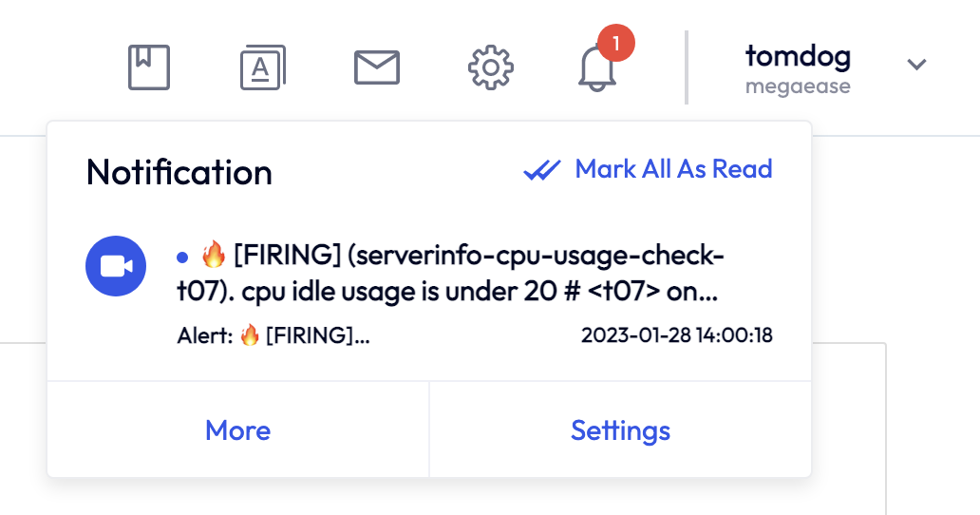Click the 'Alert: [FIRING]...' subtitle text
The height and width of the screenshot is (515, 980).
273,335
